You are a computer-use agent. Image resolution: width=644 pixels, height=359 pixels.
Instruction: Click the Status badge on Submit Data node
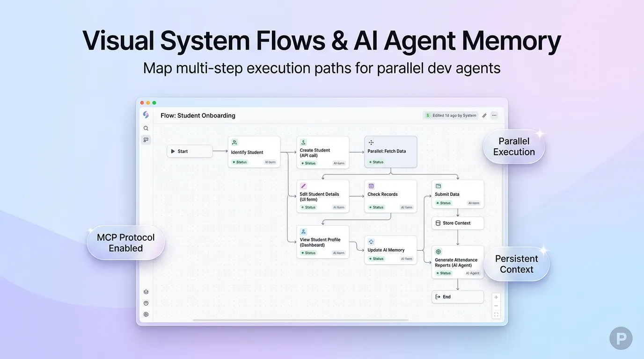pyautogui.click(x=444, y=203)
